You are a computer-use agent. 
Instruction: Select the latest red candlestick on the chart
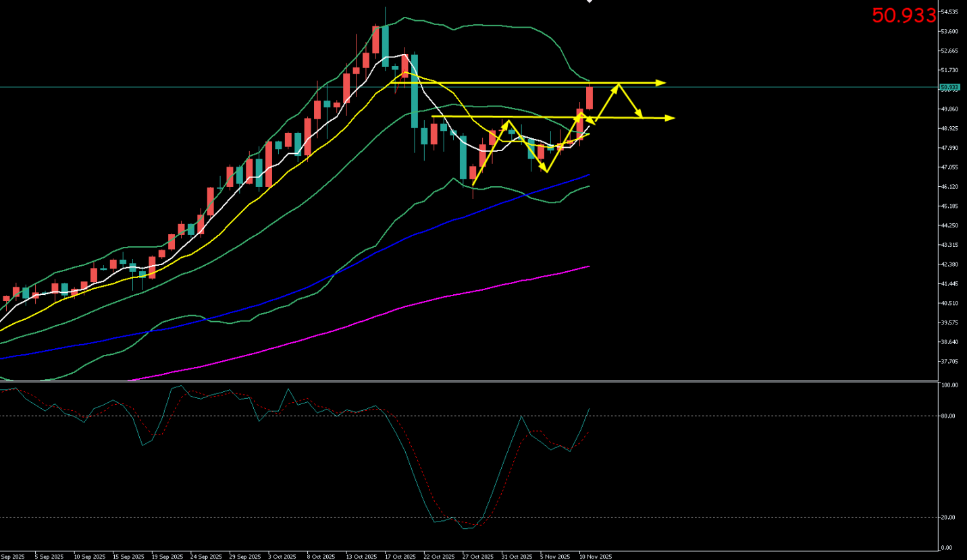pyautogui.click(x=590, y=98)
